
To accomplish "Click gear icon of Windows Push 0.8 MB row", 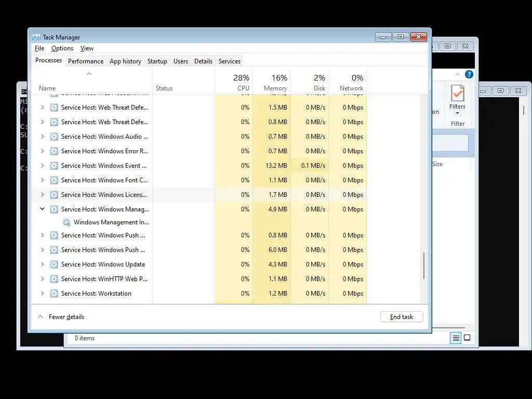I will click(x=54, y=235).
